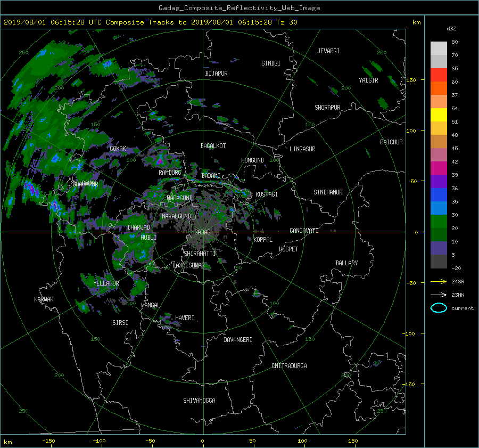
Task: Click the magenta 39 dBZ legend swatch
Action: 439,168
